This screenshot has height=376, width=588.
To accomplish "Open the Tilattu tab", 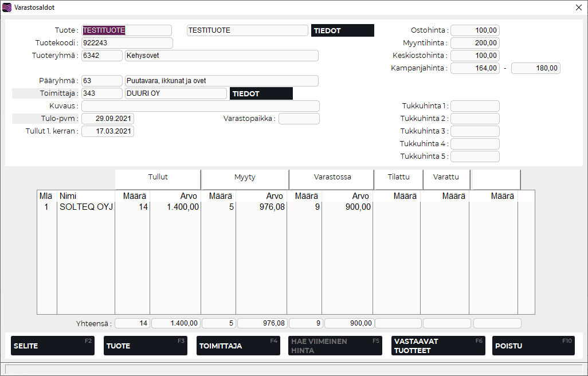I will pos(398,178).
